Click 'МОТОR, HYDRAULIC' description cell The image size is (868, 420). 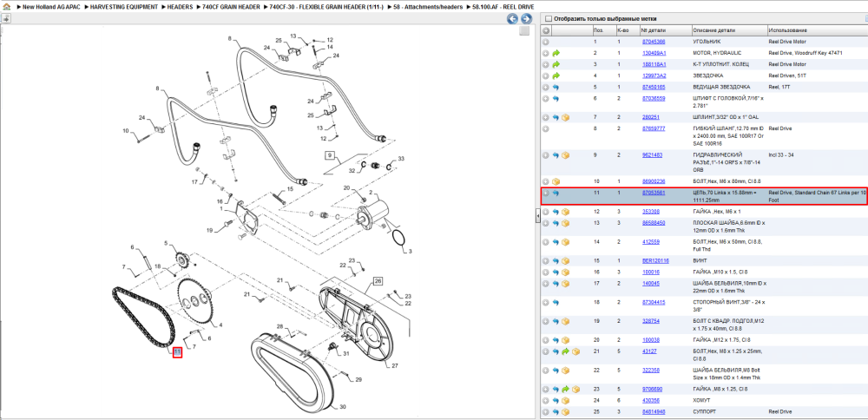point(718,53)
